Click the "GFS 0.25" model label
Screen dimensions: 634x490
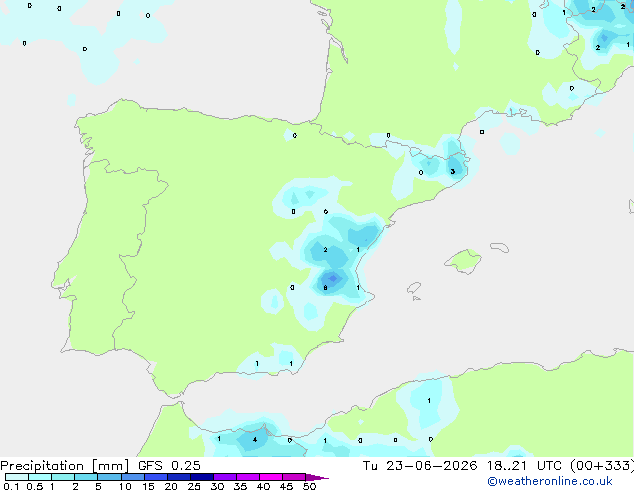tap(169, 466)
